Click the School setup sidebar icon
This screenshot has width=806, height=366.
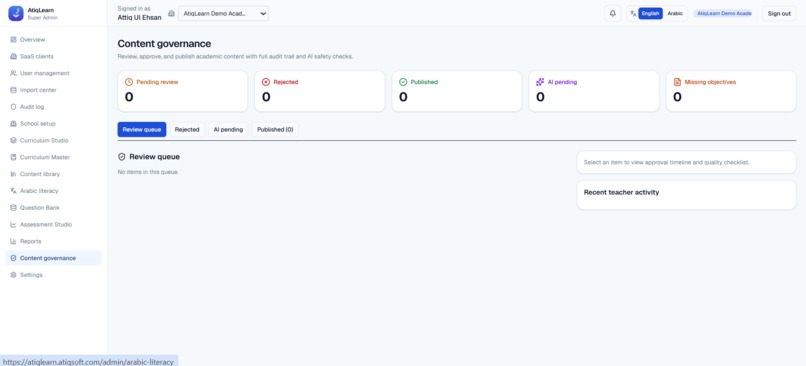13,123
